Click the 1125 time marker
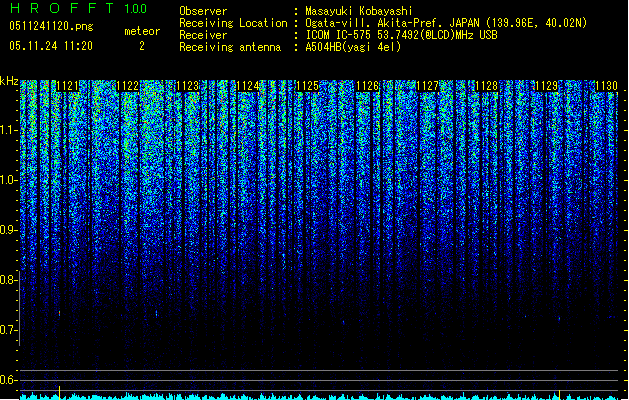629x400 pixels. (x=307, y=86)
